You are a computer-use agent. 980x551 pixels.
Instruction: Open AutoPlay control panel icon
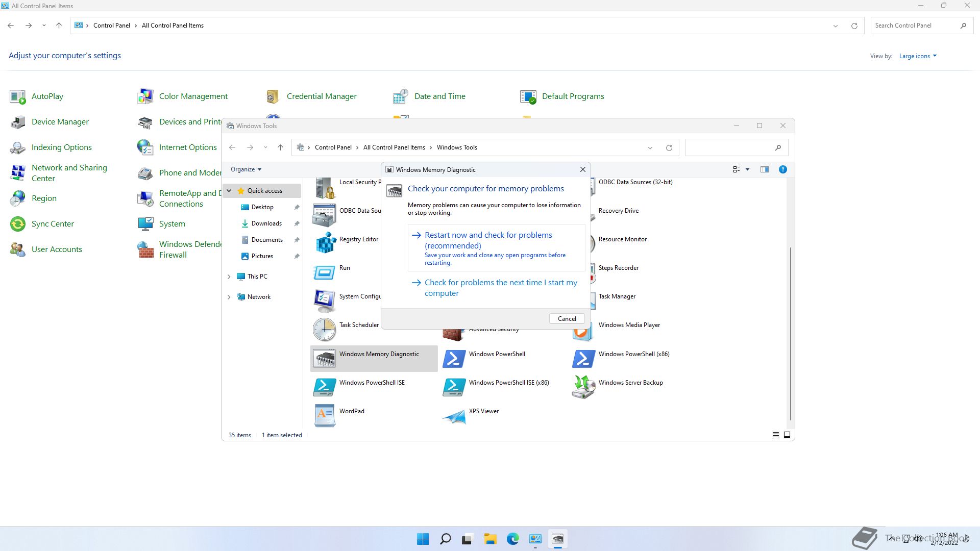pyautogui.click(x=18, y=96)
